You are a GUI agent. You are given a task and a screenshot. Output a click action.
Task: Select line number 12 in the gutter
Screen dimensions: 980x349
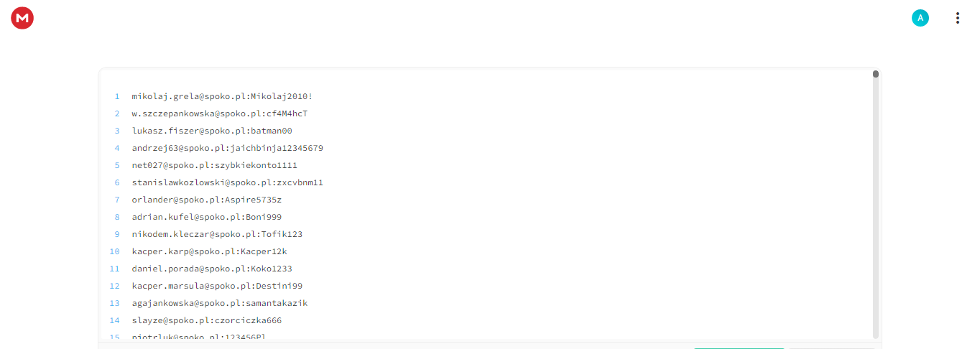click(115, 286)
